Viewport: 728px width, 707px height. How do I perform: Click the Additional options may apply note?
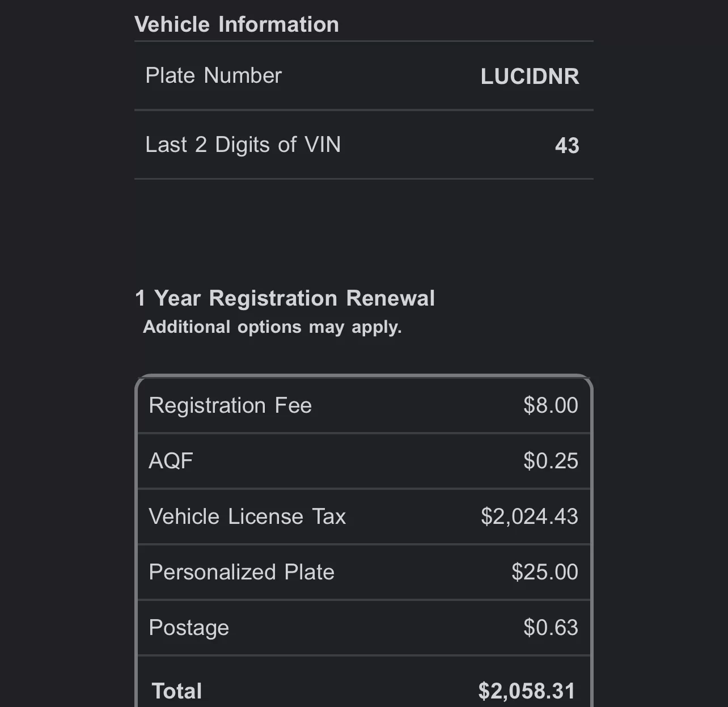click(272, 327)
